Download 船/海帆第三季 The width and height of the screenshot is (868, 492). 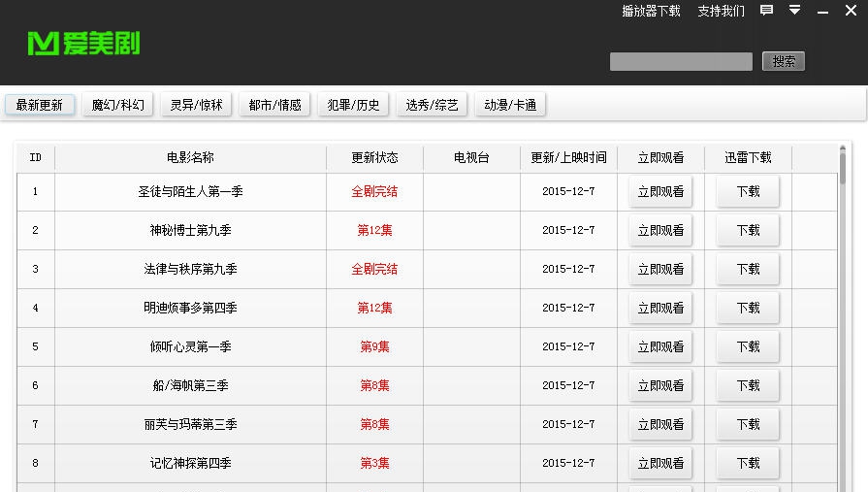[x=748, y=385]
